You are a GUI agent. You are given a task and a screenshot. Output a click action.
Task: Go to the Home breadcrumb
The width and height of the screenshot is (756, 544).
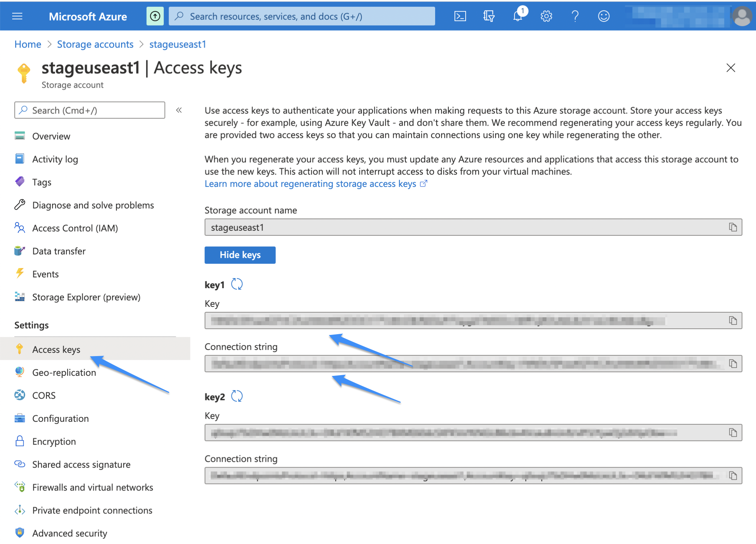point(28,44)
